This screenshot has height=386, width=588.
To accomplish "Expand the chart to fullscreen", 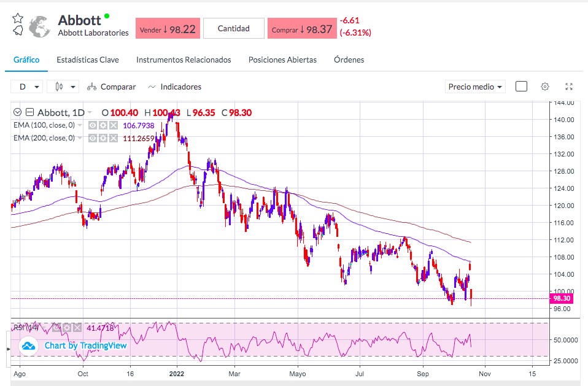I will click(x=569, y=87).
